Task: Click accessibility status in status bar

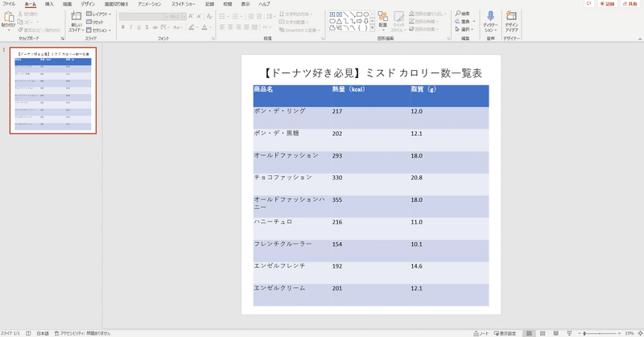Action: (x=83, y=333)
